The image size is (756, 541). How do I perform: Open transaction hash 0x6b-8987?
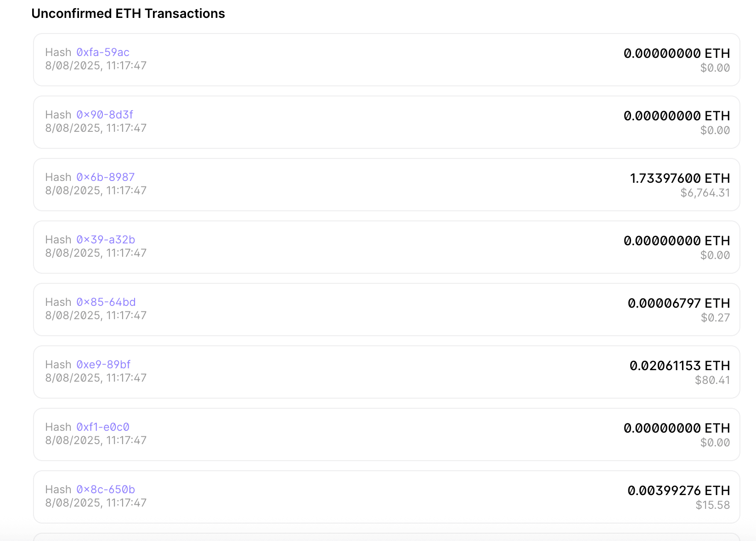click(x=105, y=177)
